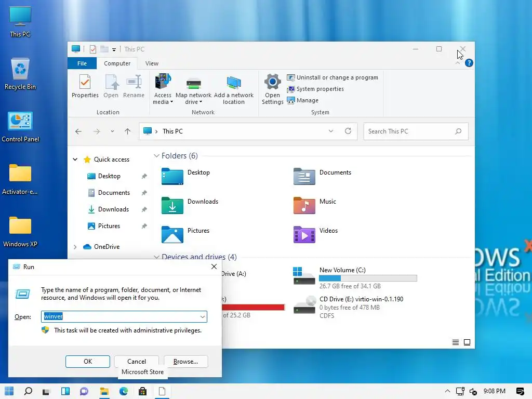Show hidden system tray icons
The height and width of the screenshot is (399, 532).
(x=447, y=391)
